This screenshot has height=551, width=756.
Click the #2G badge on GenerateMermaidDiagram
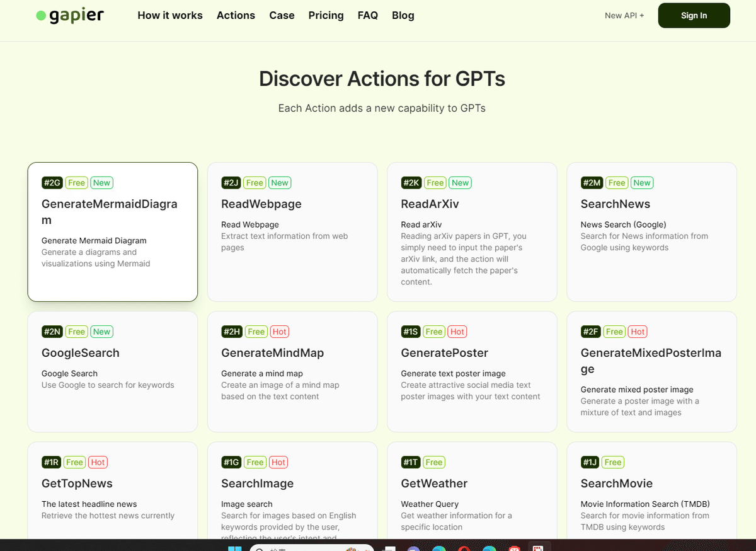(x=52, y=182)
